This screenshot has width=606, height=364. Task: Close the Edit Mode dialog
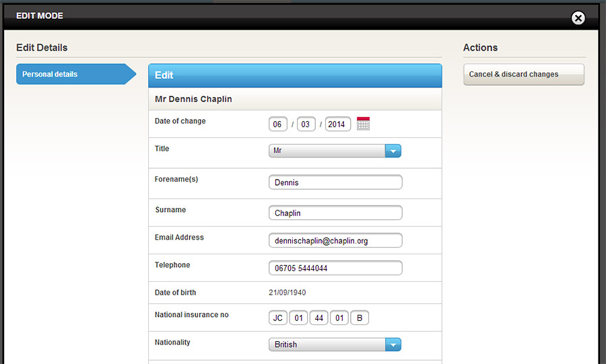pyautogui.click(x=578, y=18)
